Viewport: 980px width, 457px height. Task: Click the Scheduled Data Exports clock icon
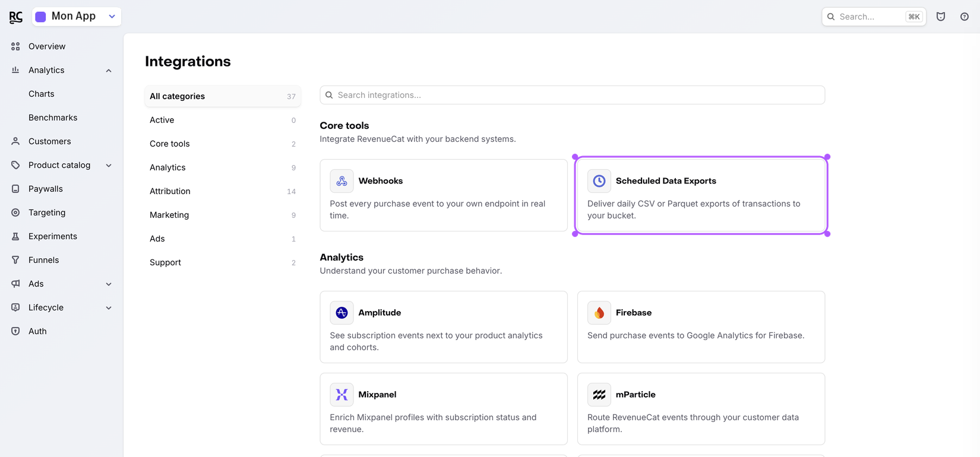pos(599,181)
